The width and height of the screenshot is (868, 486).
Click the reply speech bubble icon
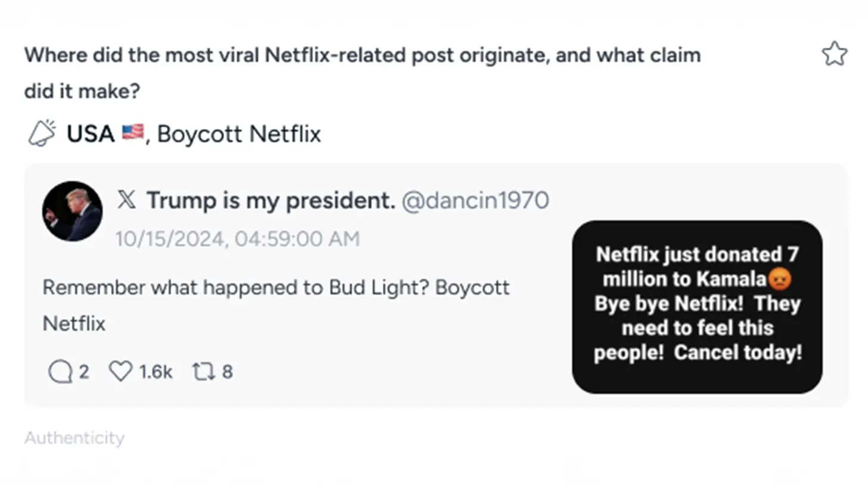60,372
